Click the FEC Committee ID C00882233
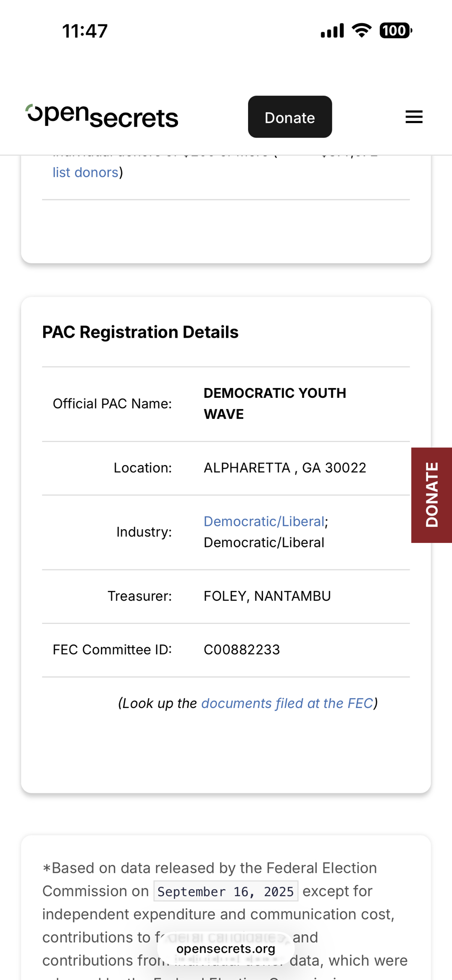 pos(242,650)
